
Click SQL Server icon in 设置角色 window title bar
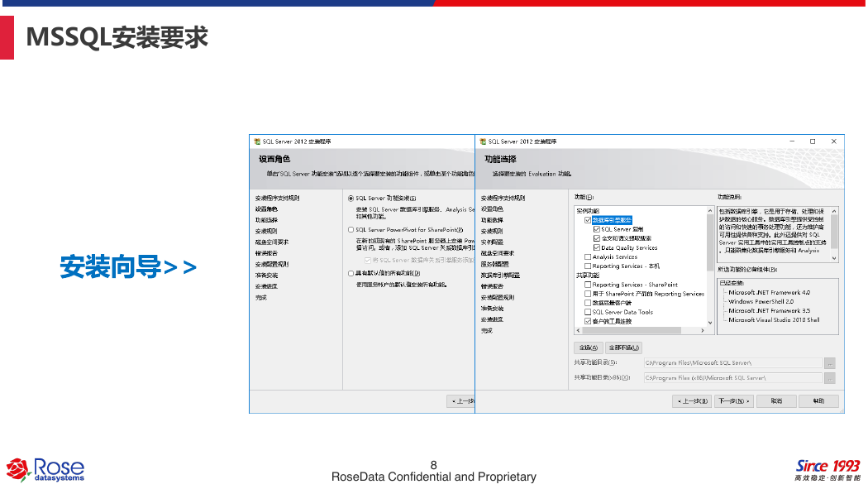coord(257,141)
